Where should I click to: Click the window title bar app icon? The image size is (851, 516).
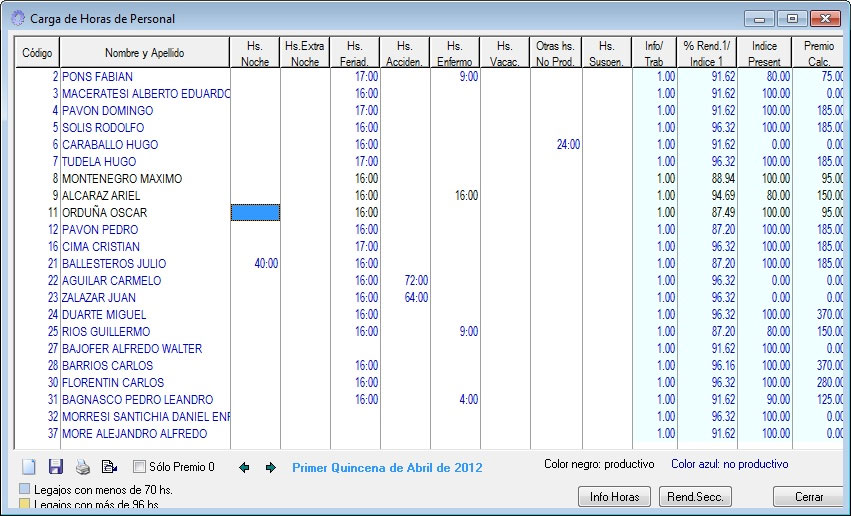18,19
